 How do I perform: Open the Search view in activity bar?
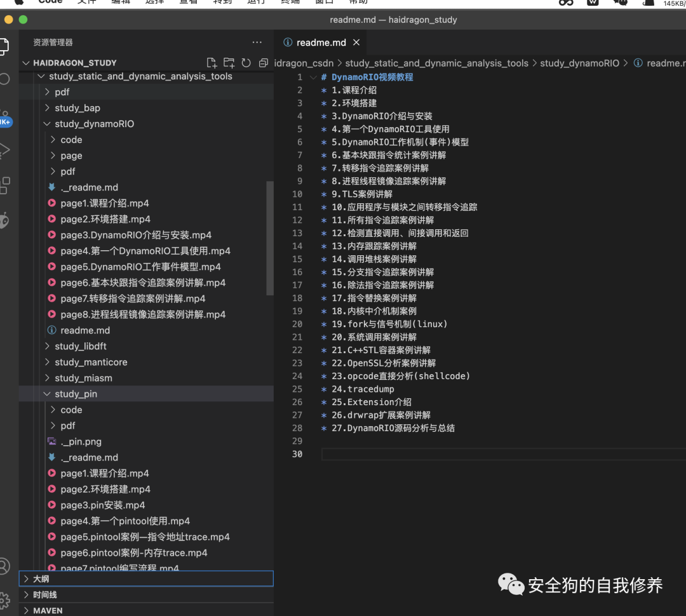tap(4, 79)
